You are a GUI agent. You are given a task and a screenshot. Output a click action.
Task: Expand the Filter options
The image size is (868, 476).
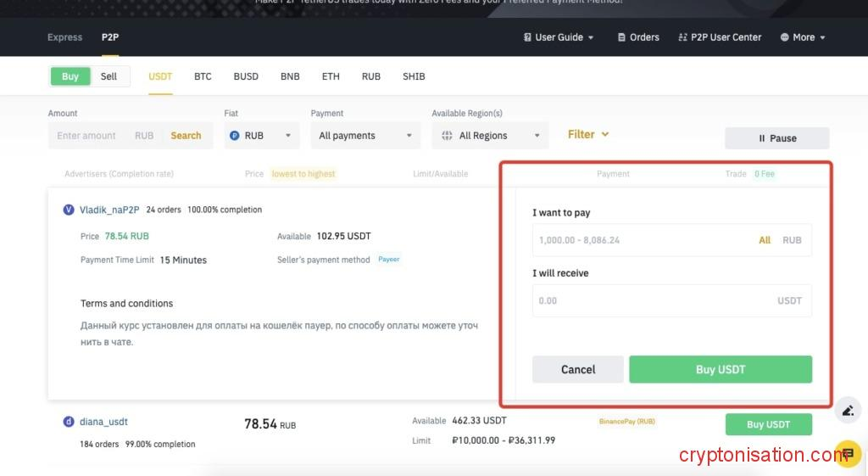pyautogui.click(x=588, y=134)
